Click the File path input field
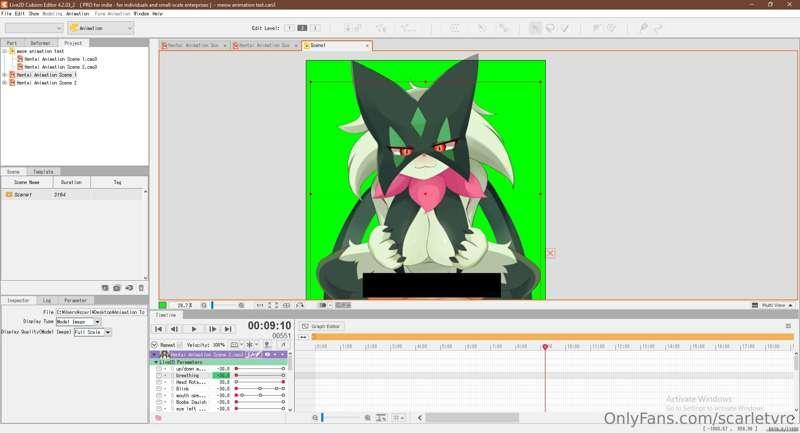 101,312
